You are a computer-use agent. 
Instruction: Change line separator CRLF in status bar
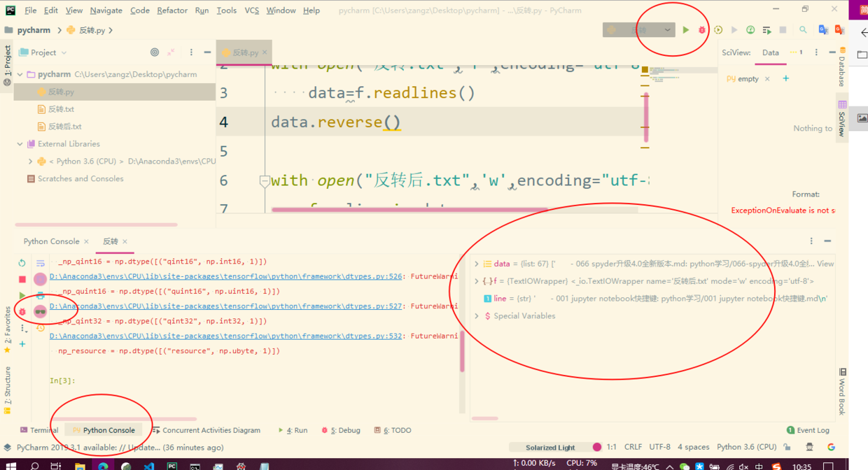633,447
